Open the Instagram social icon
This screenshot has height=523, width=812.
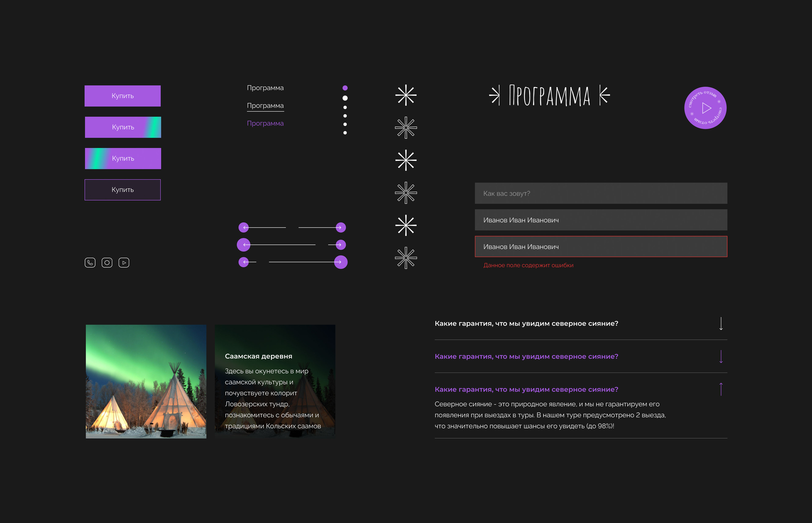click(107, 263)
